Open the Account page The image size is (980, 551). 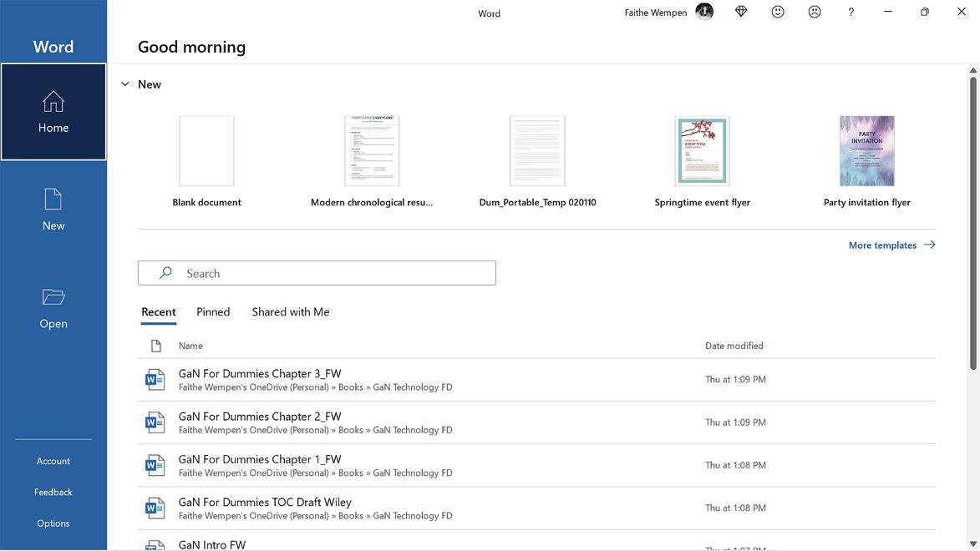click(53, 461)
